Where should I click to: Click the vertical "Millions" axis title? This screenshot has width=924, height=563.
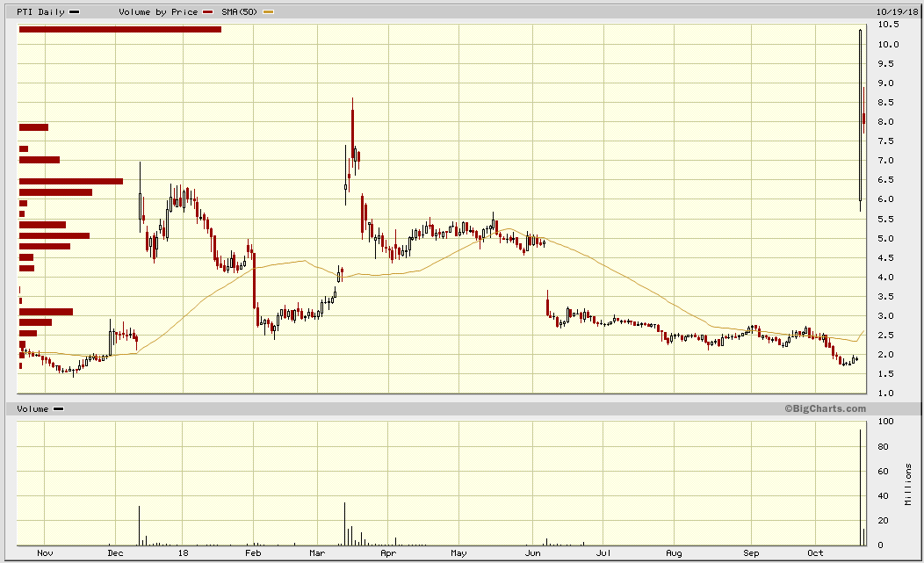point(907,485)
